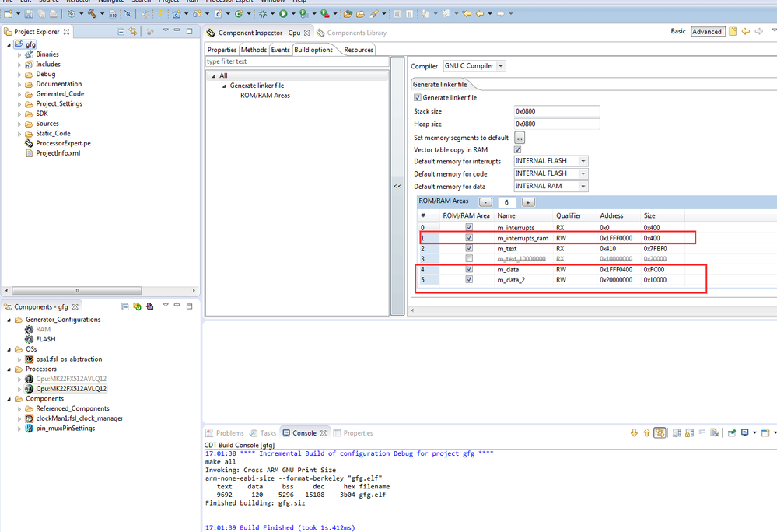Image resolution: width=777 pixels, height=532 pixels.
Task: Open the Events tab
Action: point(281,50)
